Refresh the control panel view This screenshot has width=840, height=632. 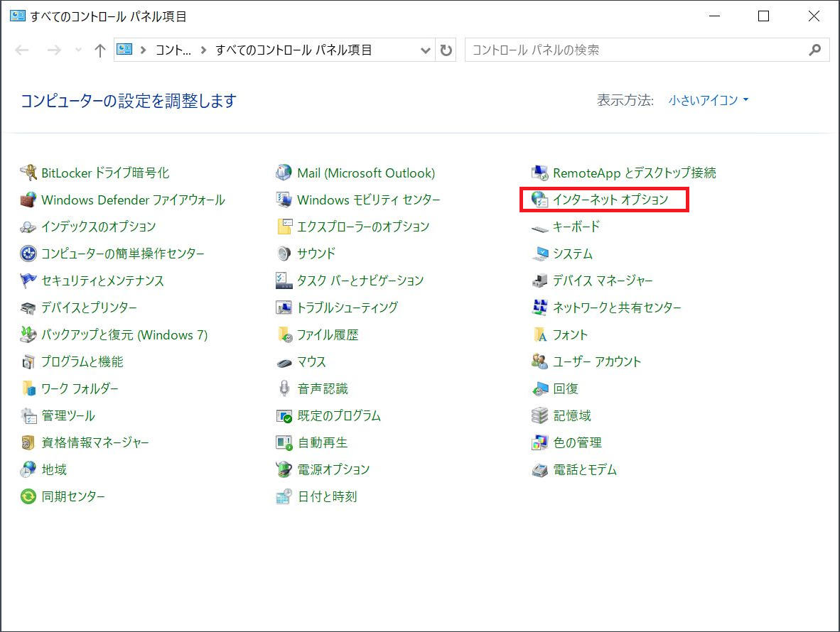[446, 50]
